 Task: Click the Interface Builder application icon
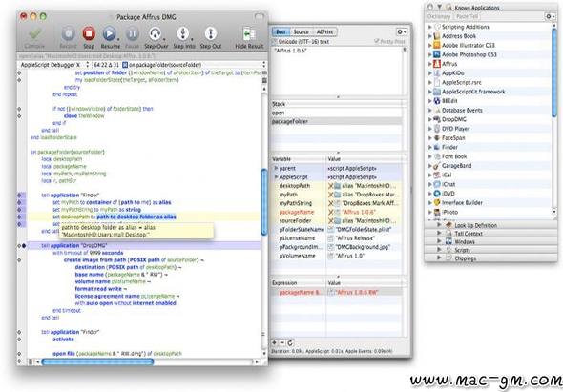437,203
